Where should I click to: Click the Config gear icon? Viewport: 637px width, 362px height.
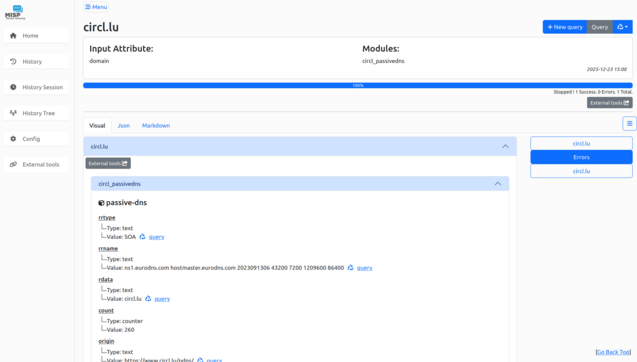[13, 139]
